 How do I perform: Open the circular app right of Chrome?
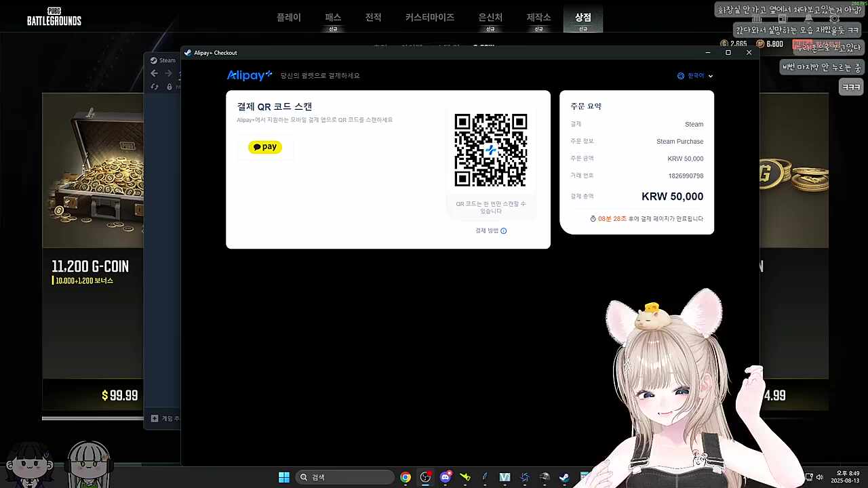pos(425,477)
